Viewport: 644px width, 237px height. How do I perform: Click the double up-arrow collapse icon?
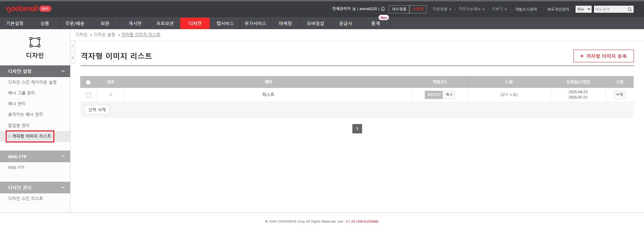72,58
